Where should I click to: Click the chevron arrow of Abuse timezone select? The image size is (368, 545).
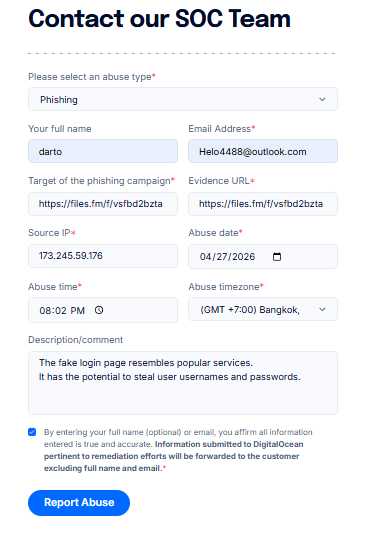pyautogui.click(x=322, y=309)
